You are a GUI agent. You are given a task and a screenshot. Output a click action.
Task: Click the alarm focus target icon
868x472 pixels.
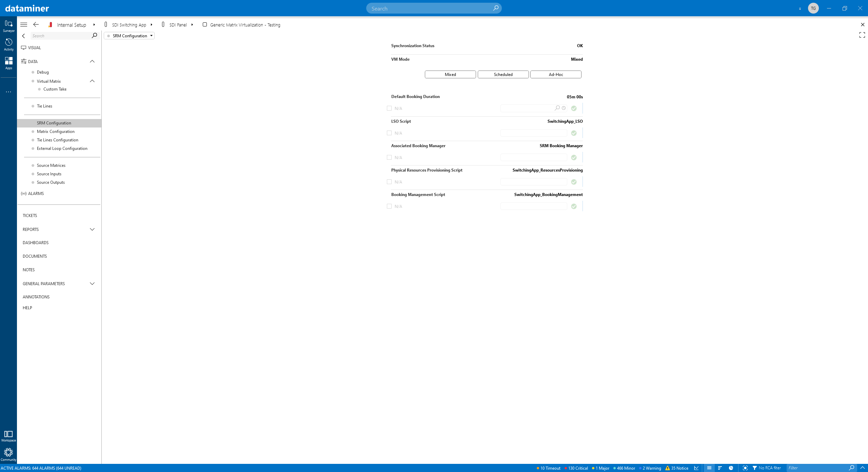point(745,468)
